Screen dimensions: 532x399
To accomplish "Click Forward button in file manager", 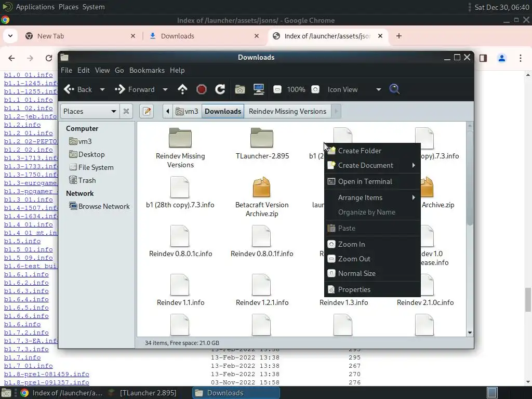I will point(135,89).
